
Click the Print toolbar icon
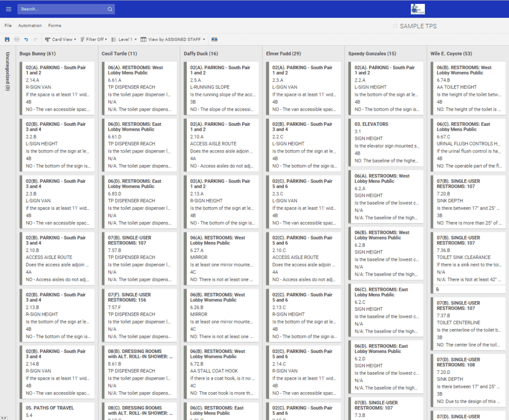click(16, 39)
